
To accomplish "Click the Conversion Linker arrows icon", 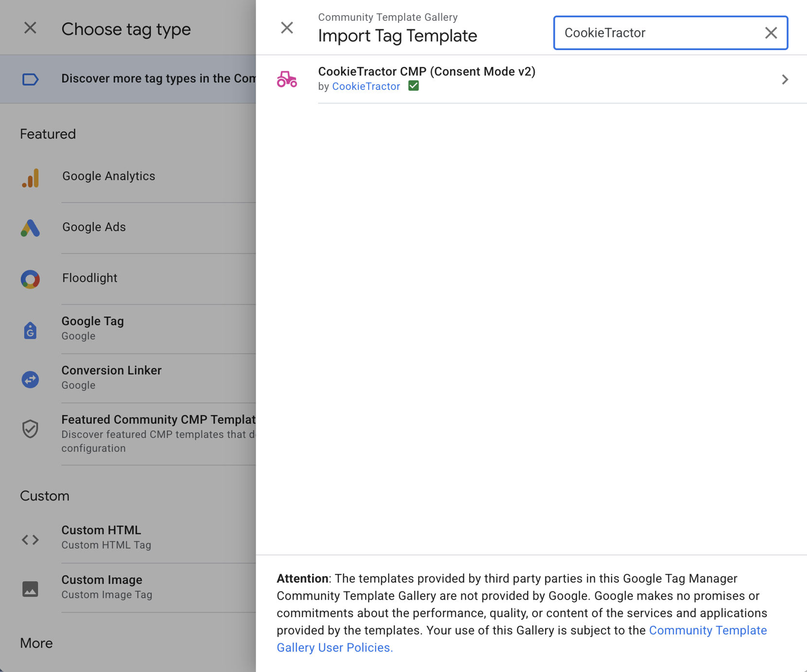I will pos(30,379).
